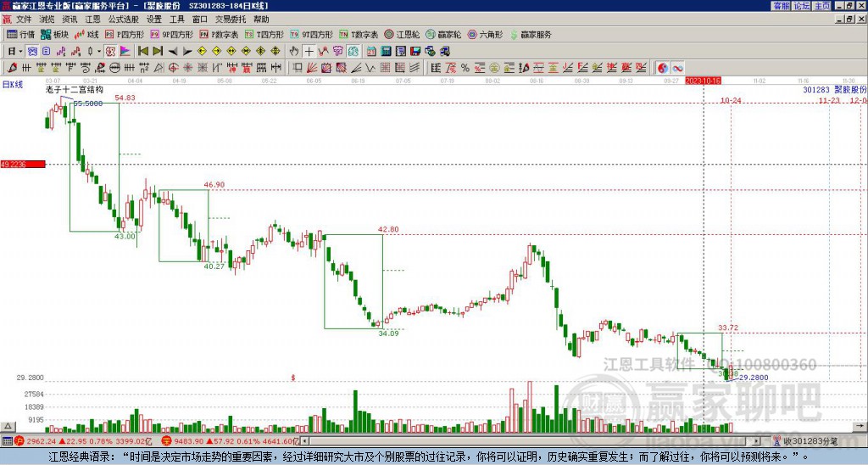Open the 浏览 menu
This screenshot has height=465, width=868.
coord(47,20)
